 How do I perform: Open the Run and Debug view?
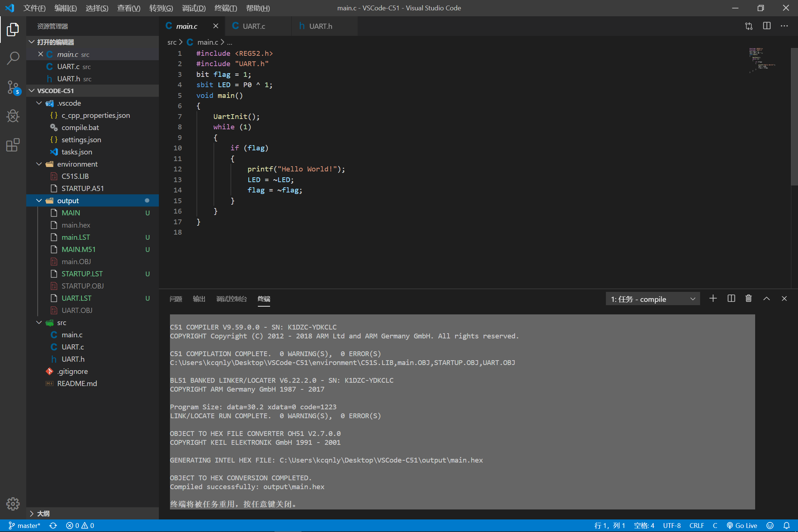[x=13, y=116]
